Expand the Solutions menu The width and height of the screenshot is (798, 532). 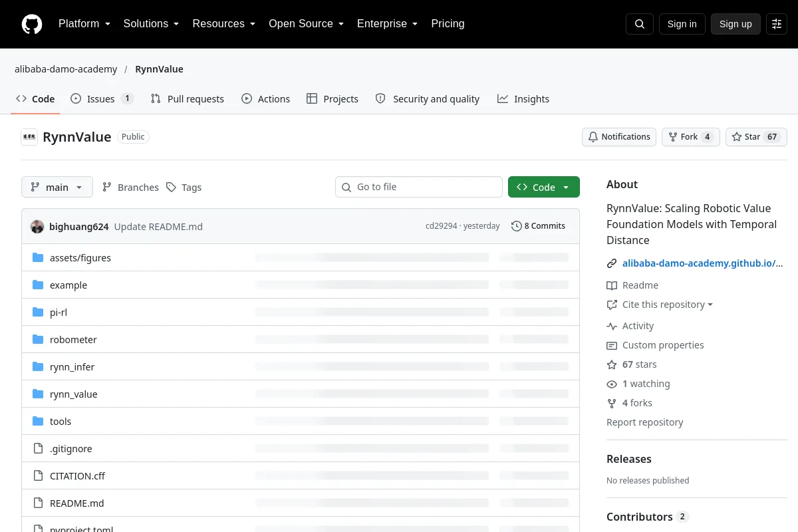[x=151, y=24]
